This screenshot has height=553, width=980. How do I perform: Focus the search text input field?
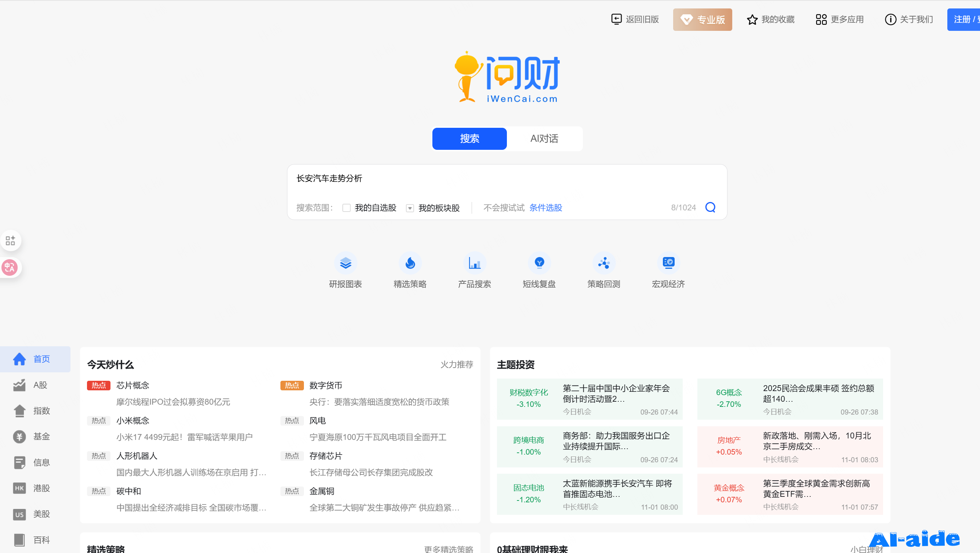(x=507, y=178)
